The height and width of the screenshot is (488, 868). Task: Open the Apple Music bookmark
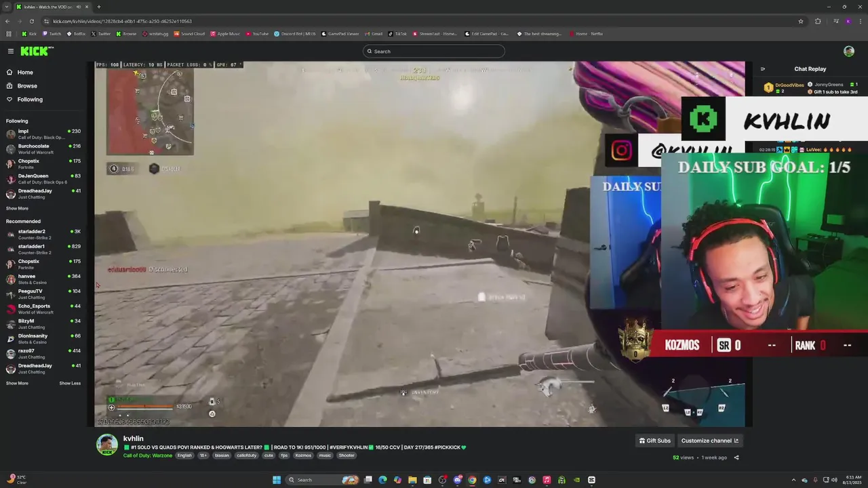click(x=225, y=34)
